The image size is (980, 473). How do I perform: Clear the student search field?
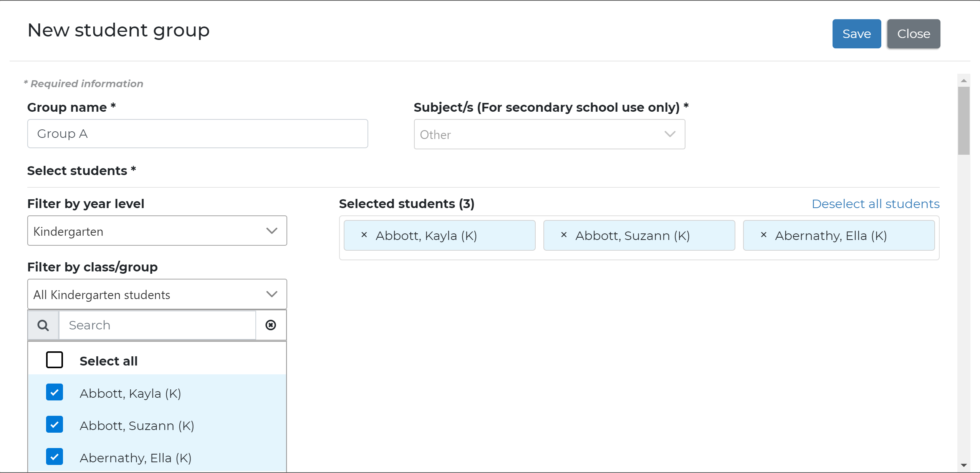(x=271, y=325)
